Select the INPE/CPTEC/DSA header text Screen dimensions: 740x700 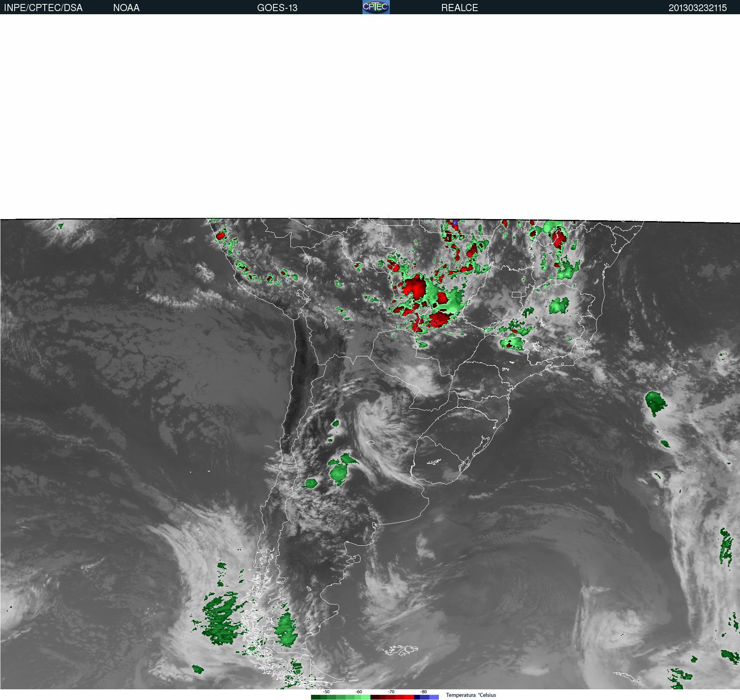pos(43,8)
